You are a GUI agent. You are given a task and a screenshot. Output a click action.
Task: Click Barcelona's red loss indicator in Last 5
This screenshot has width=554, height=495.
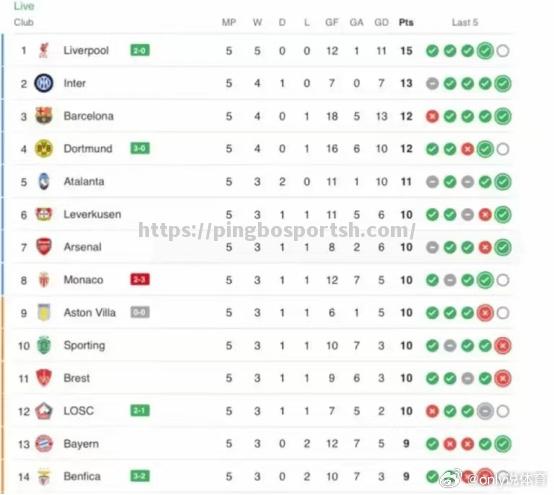tap(432, 116)
